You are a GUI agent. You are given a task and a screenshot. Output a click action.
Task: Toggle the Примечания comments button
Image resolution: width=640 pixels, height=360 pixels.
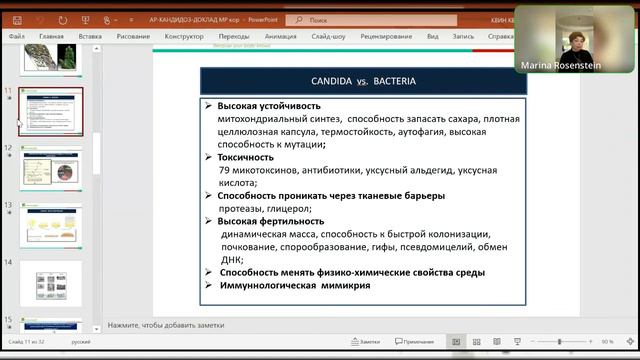click(x=414, y=342)
